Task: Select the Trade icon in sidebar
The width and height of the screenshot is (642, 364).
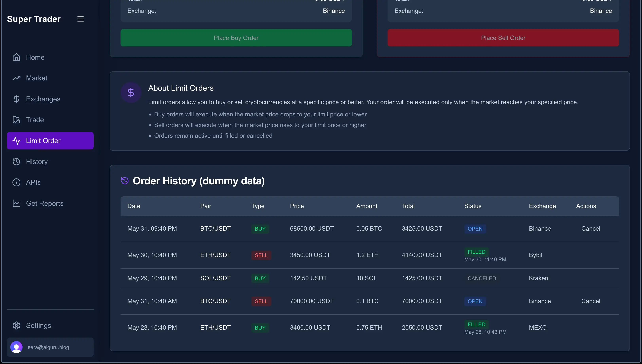Action: click(16, 120)
